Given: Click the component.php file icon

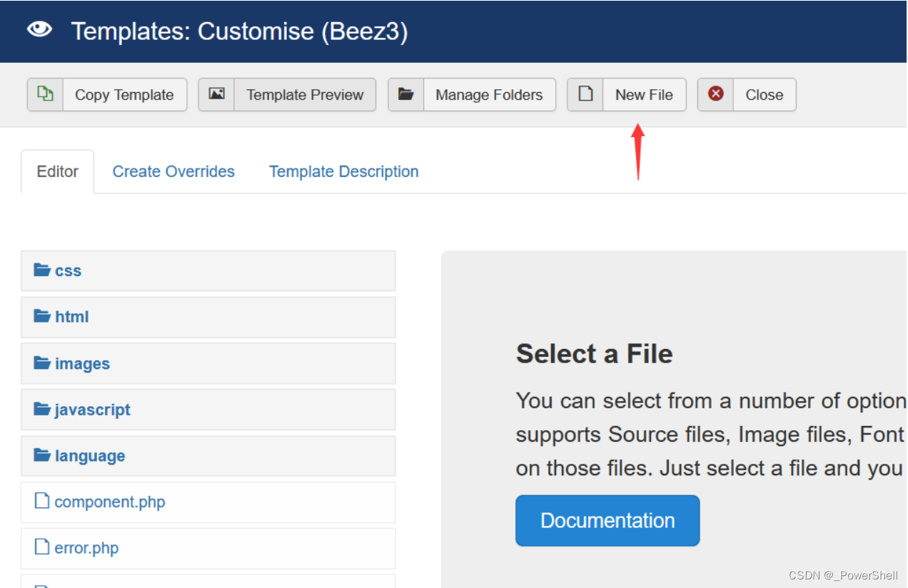Looking at the screenshot, I should [x=42, y=501].
